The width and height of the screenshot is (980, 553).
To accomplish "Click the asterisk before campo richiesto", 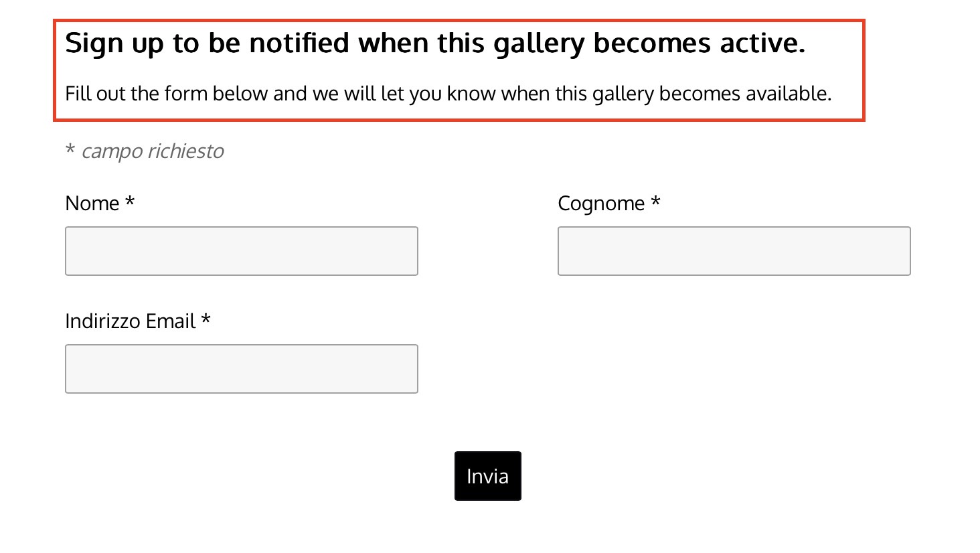I will [x=70, y=149].
